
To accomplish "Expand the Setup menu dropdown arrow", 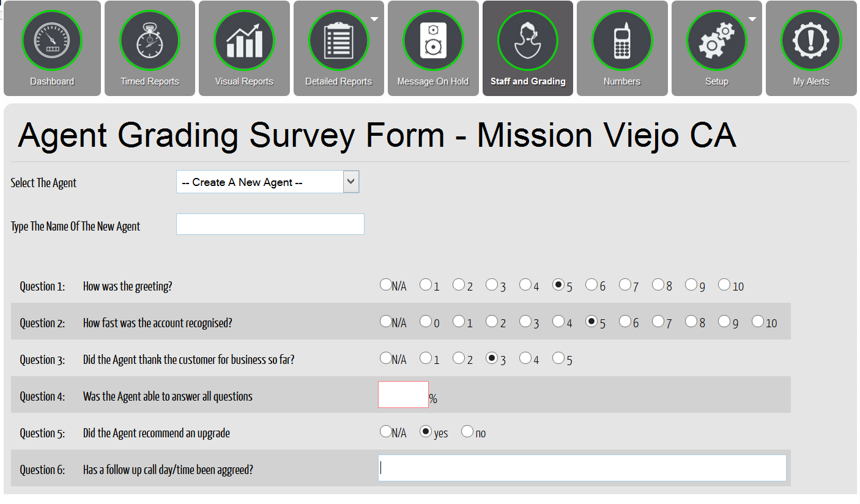I will (x=752, y=20).
